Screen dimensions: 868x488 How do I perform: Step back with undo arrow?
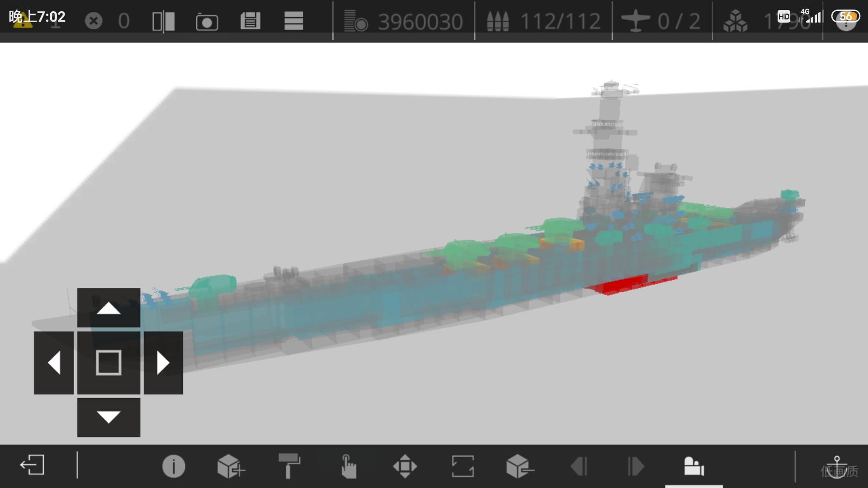(x=579, y=466)
